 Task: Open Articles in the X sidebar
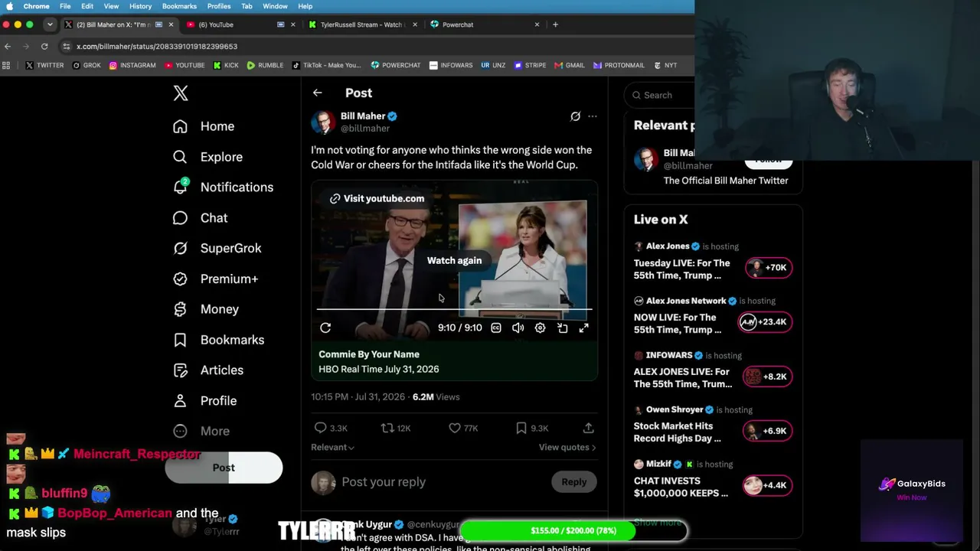[208, 370]
